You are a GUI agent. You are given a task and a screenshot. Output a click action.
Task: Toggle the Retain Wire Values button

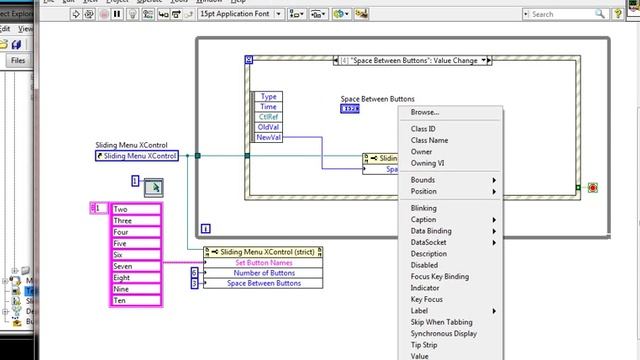pos(148,14)
